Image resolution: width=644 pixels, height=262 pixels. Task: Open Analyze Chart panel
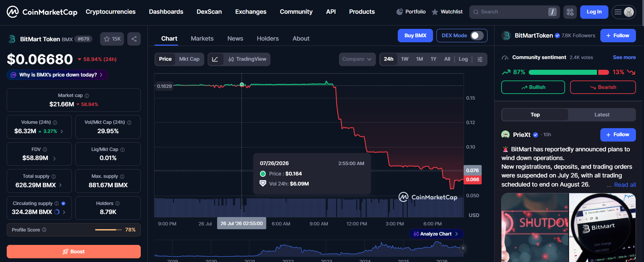pyautogui.click(x=436, y=234)
